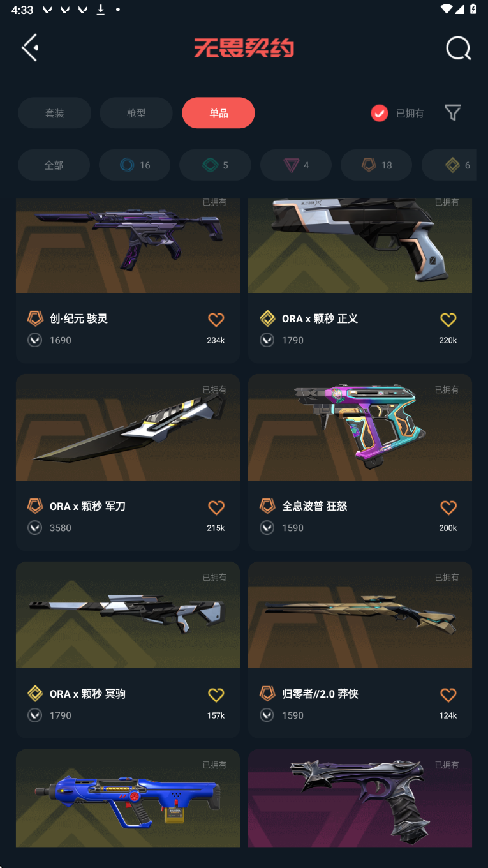This screenshot has height=868, width=488.
Task: Open the blue shotgun skin thumbnail
Action: [128, 798]
